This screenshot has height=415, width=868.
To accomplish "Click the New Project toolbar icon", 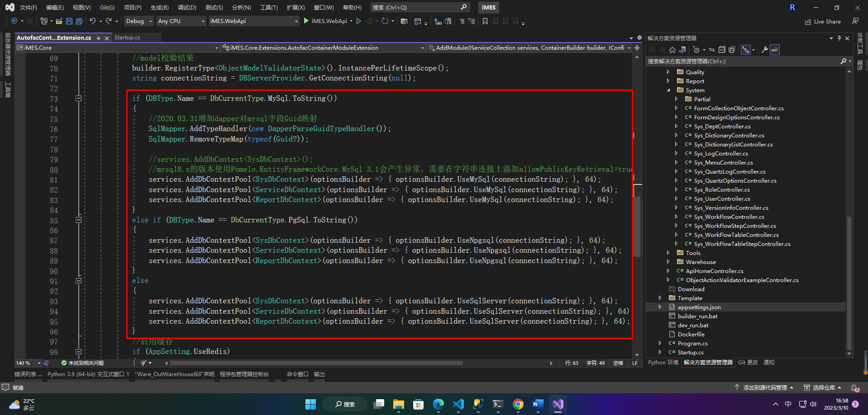I will (44, 21).
